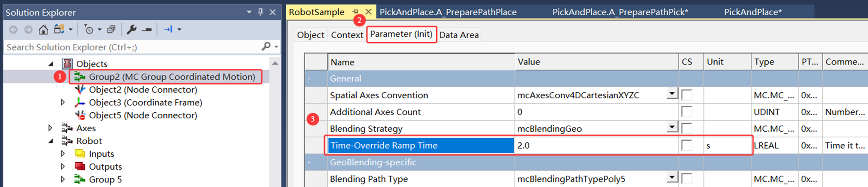Tick the CS checkbox for Spatial Axes Convention
The height and width of the screenshot is (187, 868).
click(687, 95)
